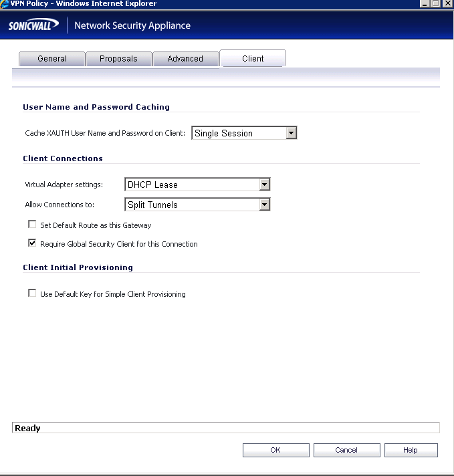
Task: Click the Ready status bar text
Action: tap(27, 428)
